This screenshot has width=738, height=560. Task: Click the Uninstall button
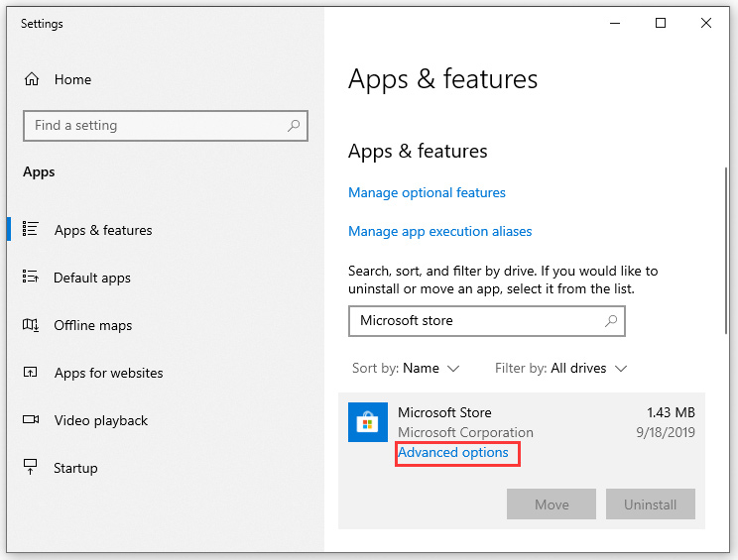click(651, 504)
